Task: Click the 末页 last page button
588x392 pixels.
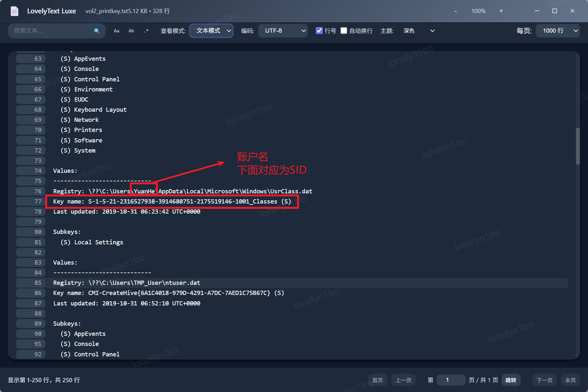Action: [570, 380]
